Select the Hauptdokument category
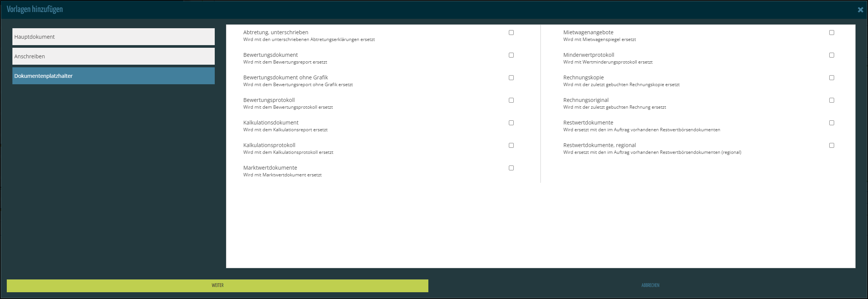Image resolution: width=868 pixels, height=299 pixels. tap(113, 37)
